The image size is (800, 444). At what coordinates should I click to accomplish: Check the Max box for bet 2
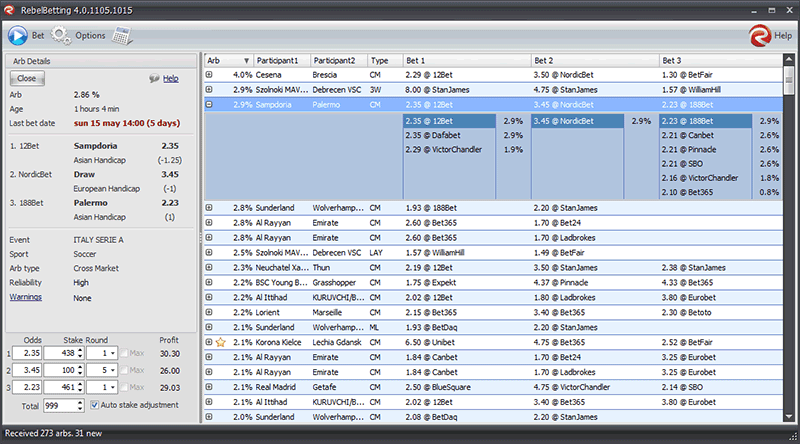tap(124, 370)
